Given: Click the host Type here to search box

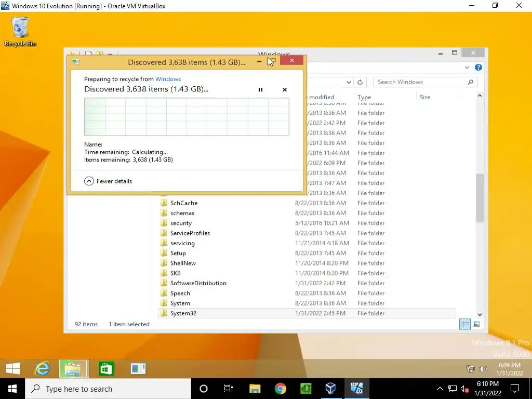Looking at the screenshot, I should click(108, 389).
